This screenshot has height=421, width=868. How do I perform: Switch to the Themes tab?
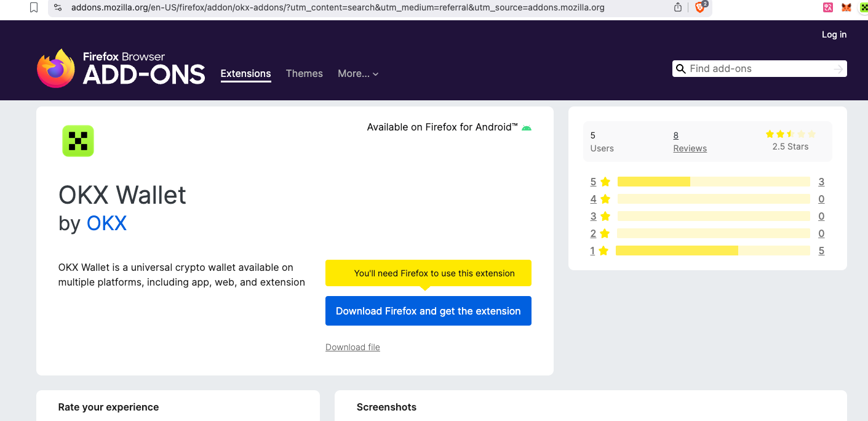tap(304, 74)
